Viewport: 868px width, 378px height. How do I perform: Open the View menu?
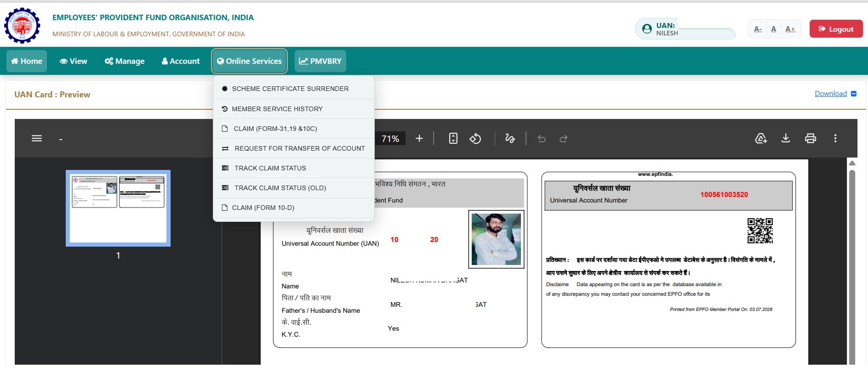tap(74, 61)
